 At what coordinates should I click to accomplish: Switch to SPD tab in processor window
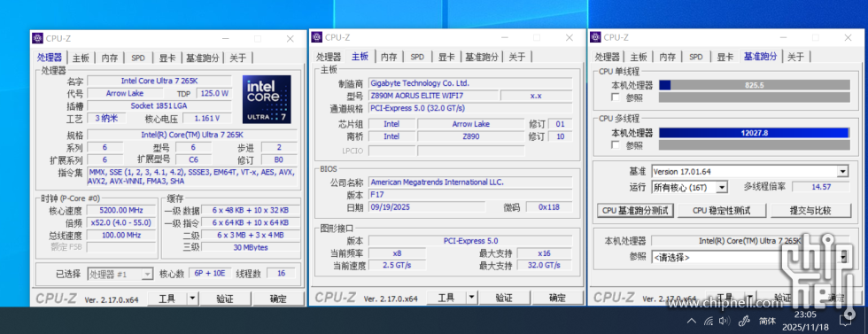138,58
